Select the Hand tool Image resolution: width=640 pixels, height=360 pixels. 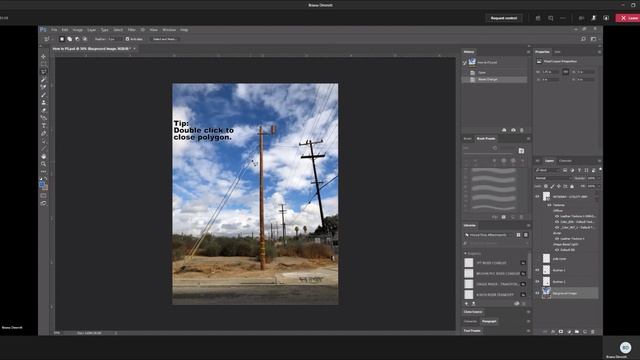44,156
